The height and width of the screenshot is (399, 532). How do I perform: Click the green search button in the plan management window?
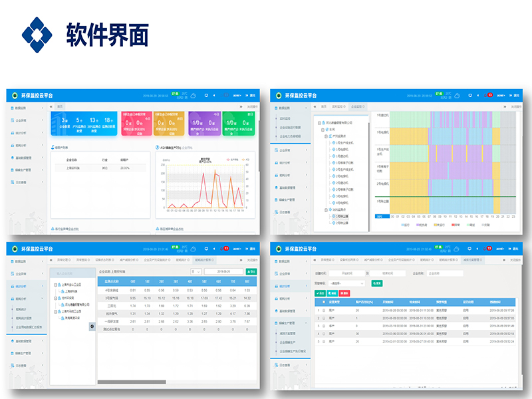[376, 283]
